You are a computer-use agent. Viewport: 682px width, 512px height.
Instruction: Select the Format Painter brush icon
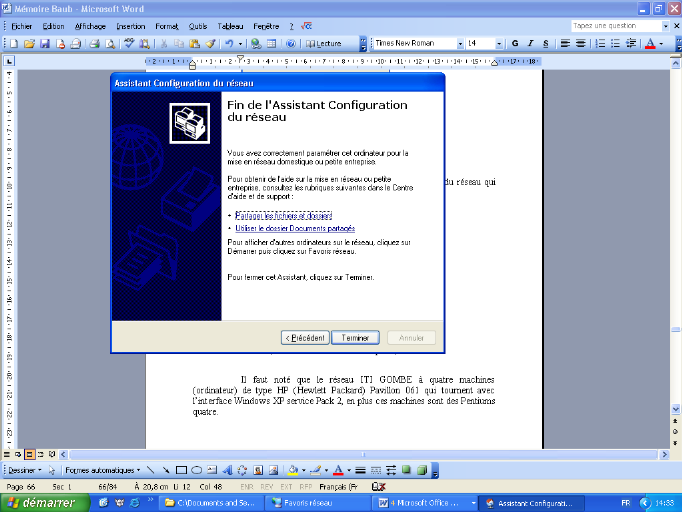click(x=211, y=44)
